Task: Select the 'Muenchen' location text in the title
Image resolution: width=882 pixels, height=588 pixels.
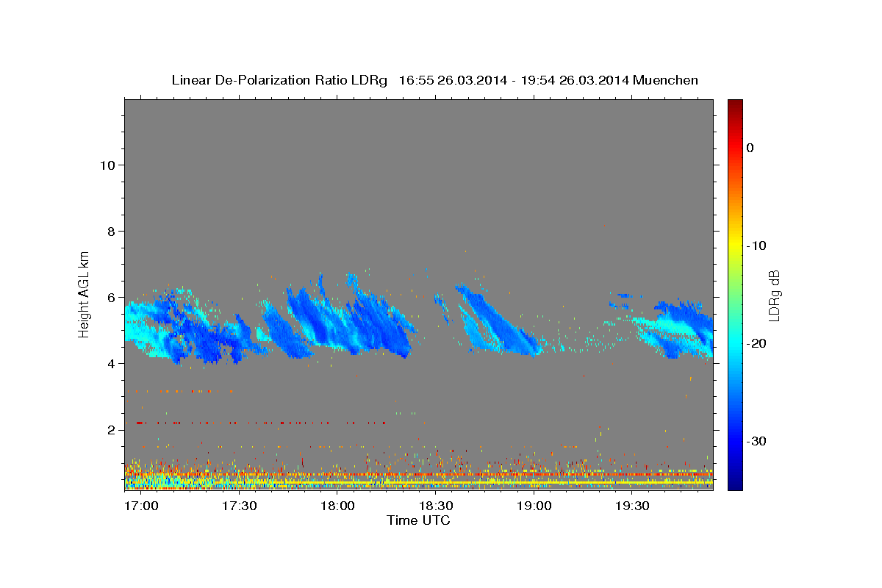Action: coord(666,80)
